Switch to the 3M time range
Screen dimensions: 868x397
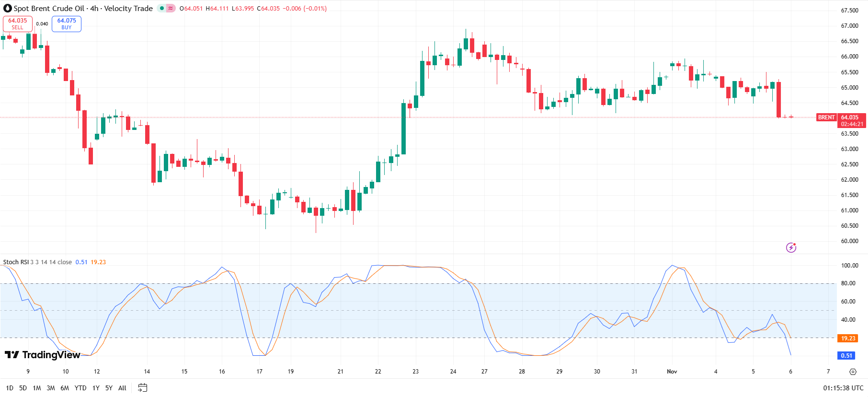[x=51, y=388]
